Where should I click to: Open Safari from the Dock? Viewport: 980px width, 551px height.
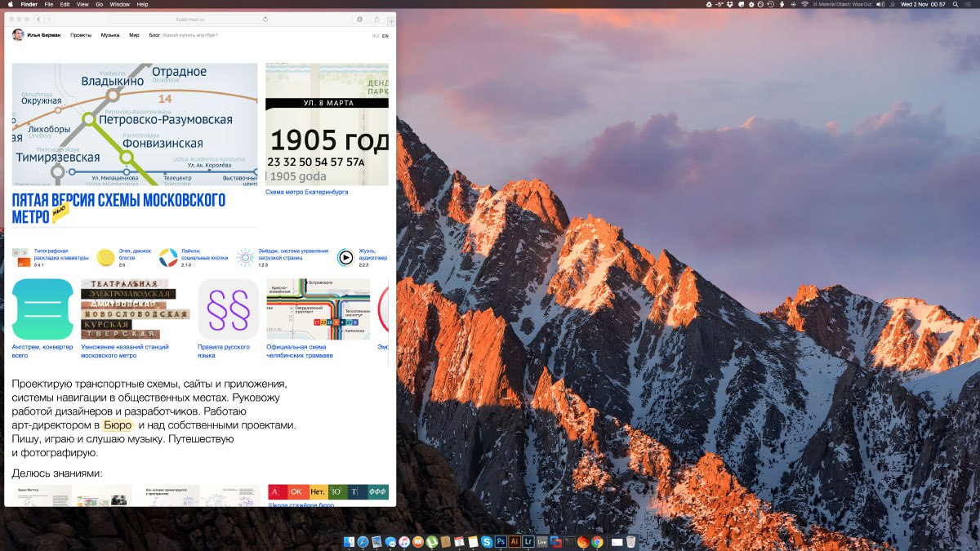tap(363, 541)
